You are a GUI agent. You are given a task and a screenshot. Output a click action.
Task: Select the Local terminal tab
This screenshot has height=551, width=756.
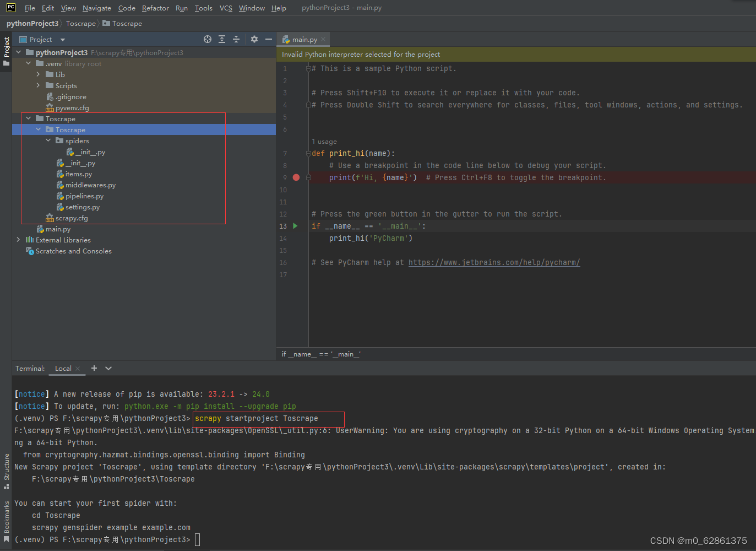click(63, 368)
